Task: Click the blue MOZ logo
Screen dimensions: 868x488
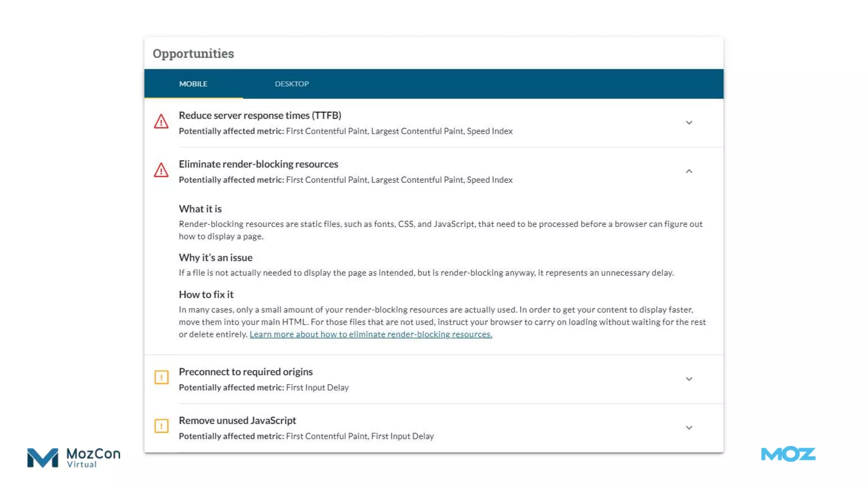Action: point(788,454)
